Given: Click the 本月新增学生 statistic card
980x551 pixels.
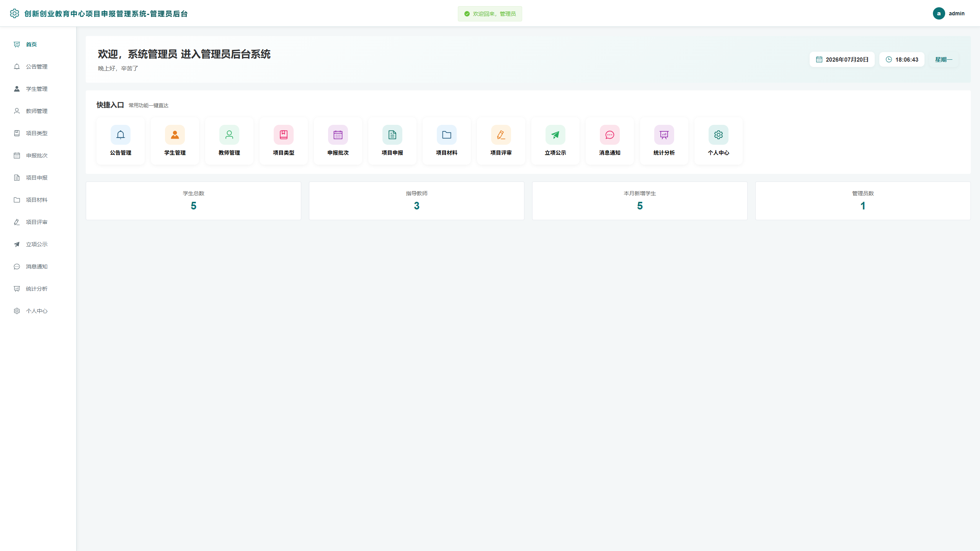Looking at the screenshot, I should point(640,201).
